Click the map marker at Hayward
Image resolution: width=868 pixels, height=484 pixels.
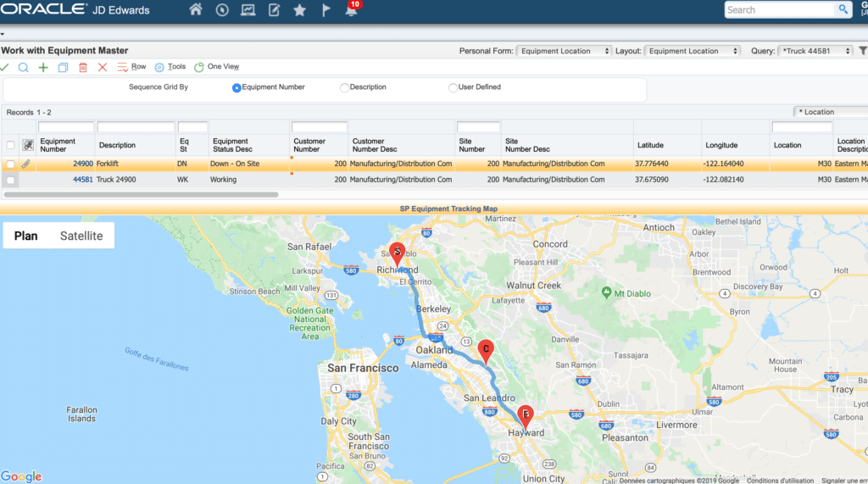click(526, 418)
